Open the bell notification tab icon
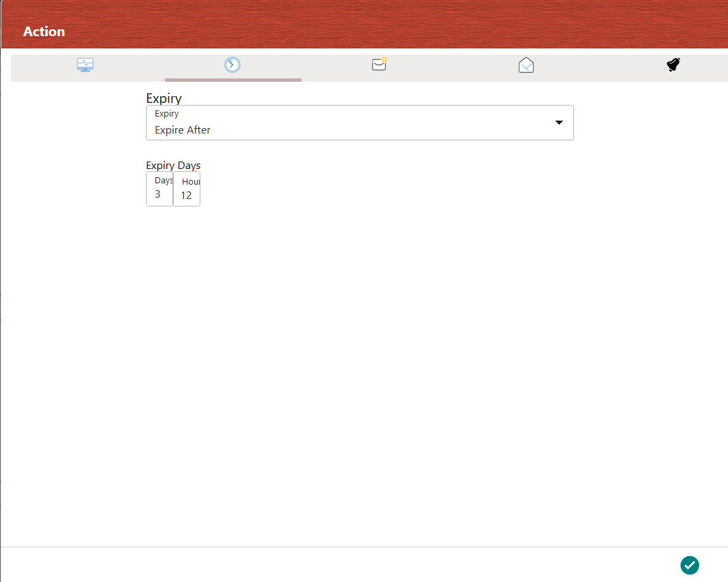The width and height of the screenshot is (728, 582). [673, 65]
